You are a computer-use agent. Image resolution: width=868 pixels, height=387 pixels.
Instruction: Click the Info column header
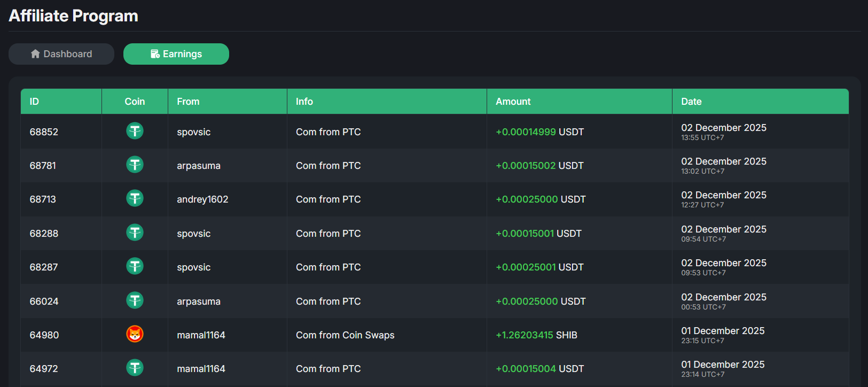point(304,102)
